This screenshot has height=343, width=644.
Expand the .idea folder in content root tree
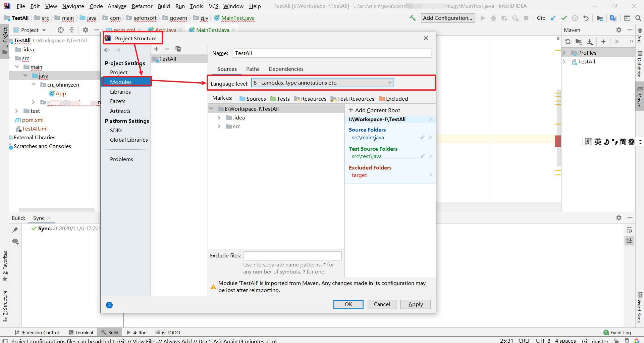[219, 117]
